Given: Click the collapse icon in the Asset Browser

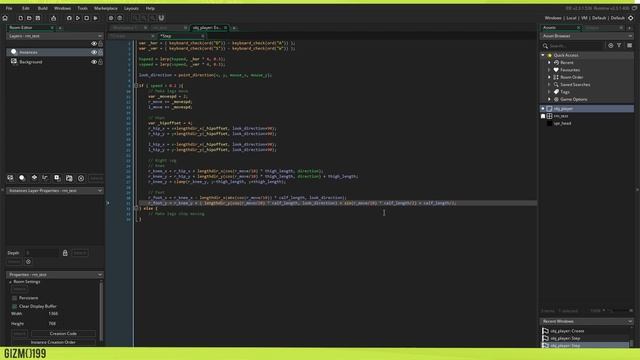Looking at the screenshot, I should (611, 46).
